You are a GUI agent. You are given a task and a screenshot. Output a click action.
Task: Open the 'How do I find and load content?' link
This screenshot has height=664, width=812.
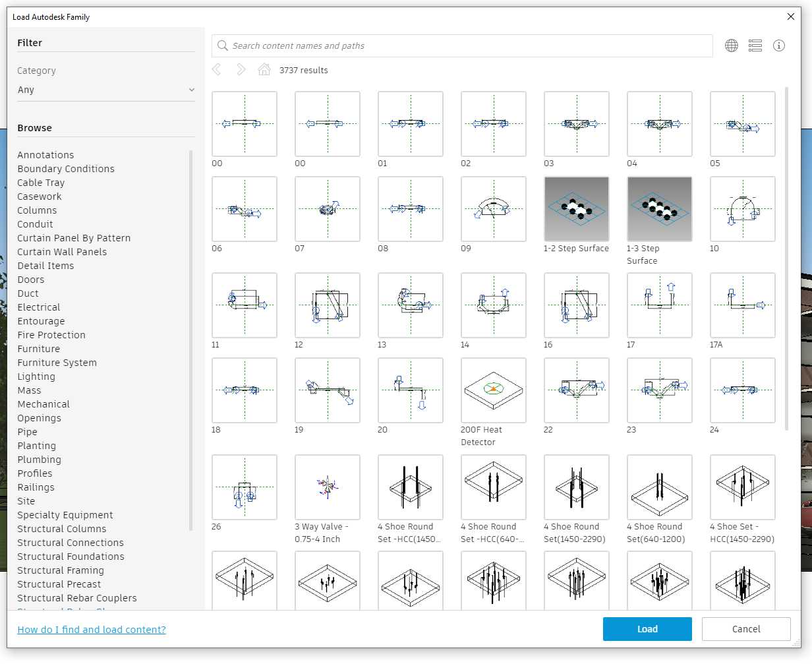point(91,629)
